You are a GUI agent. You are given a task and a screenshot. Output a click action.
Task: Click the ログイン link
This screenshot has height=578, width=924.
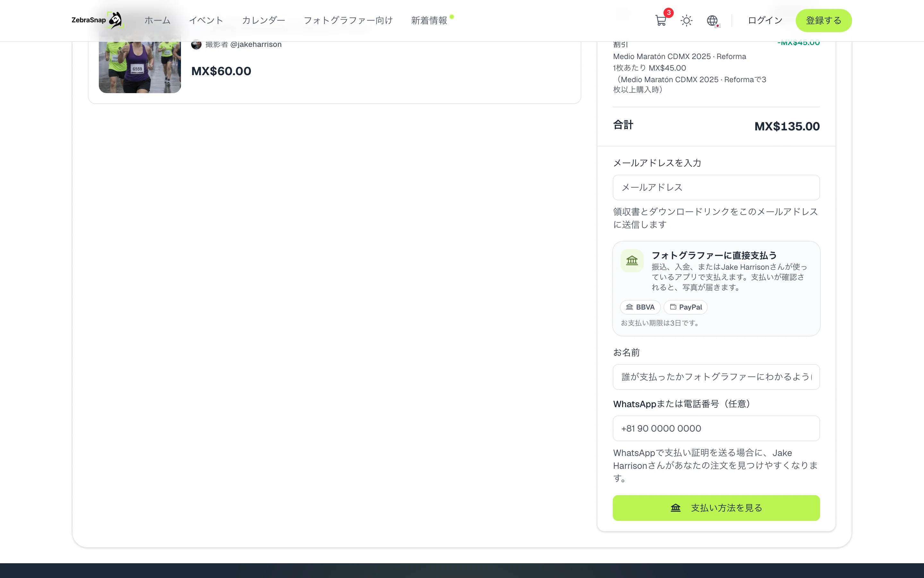point(765,20)
